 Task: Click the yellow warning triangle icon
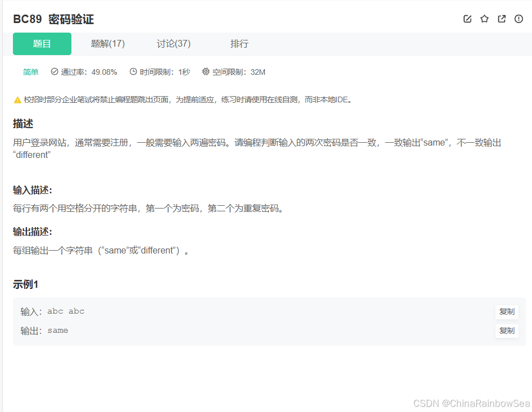[17, 99]
